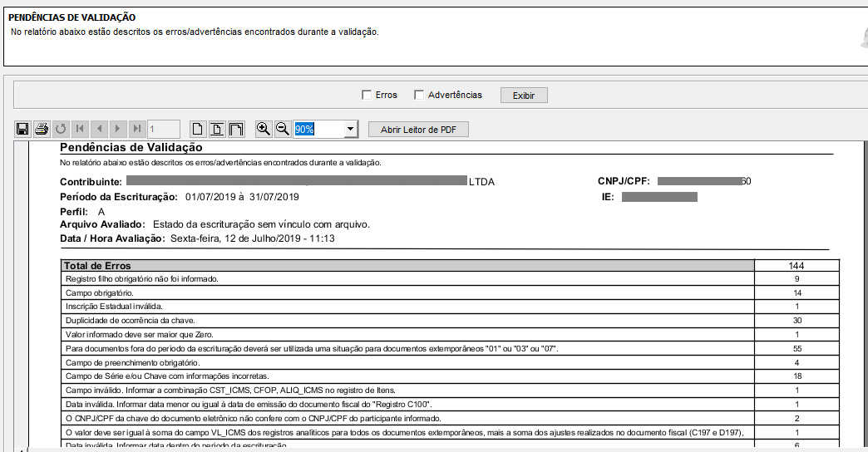Click the save report floppy disk icon
This screenshot has width=868, height=452.
pyautogui.click(x=22, y=129)
